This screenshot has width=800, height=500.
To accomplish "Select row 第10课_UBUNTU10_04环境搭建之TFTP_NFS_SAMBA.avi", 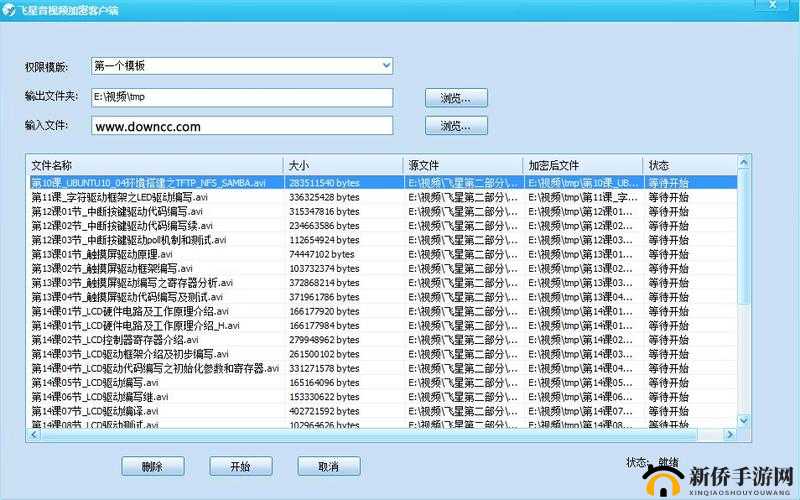I will click(383, 183).
